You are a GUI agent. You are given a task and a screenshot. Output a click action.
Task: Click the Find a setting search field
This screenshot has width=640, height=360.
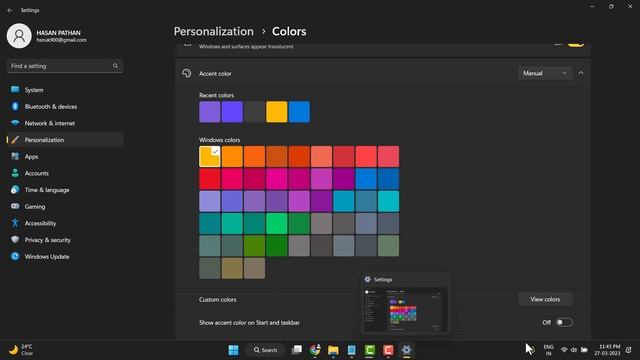(64, 66)
